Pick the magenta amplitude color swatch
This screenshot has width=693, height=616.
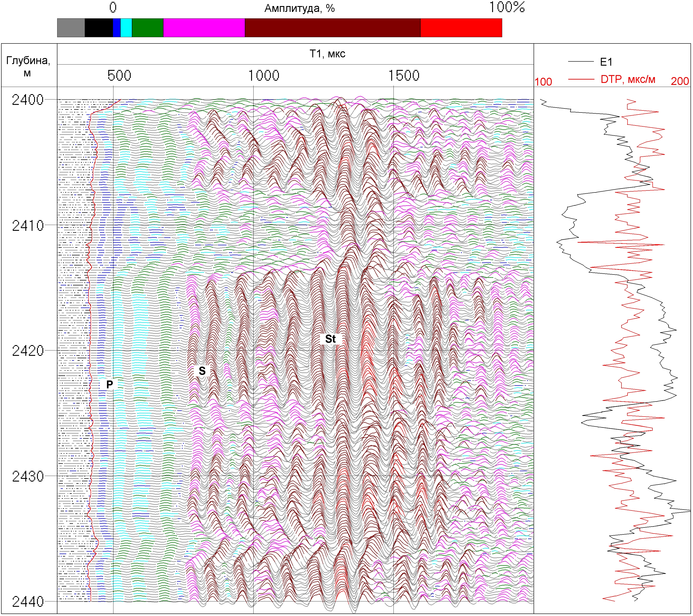[x=204, y=28]
